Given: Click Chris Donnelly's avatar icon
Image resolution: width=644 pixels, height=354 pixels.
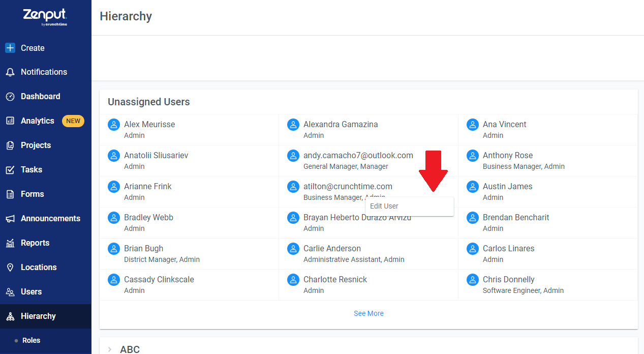Looking at the screenshot, I should pyautogui.click(x=473, y=280).
